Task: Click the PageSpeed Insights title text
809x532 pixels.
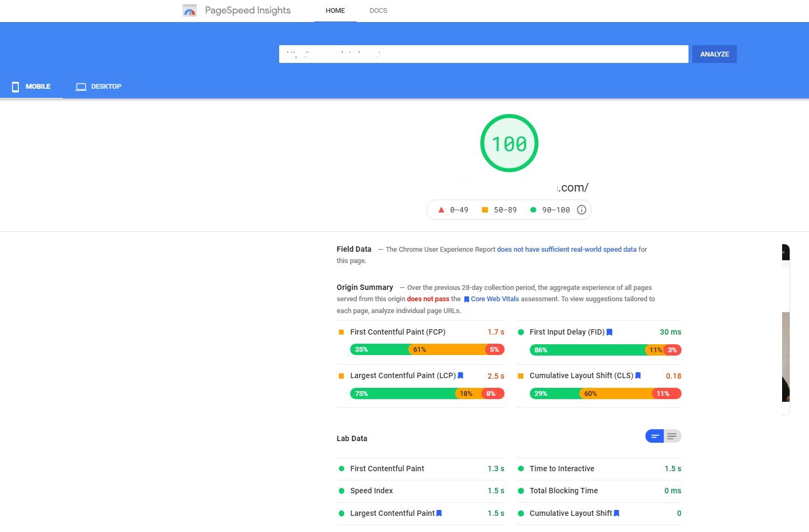Action: tap(248, 10)
